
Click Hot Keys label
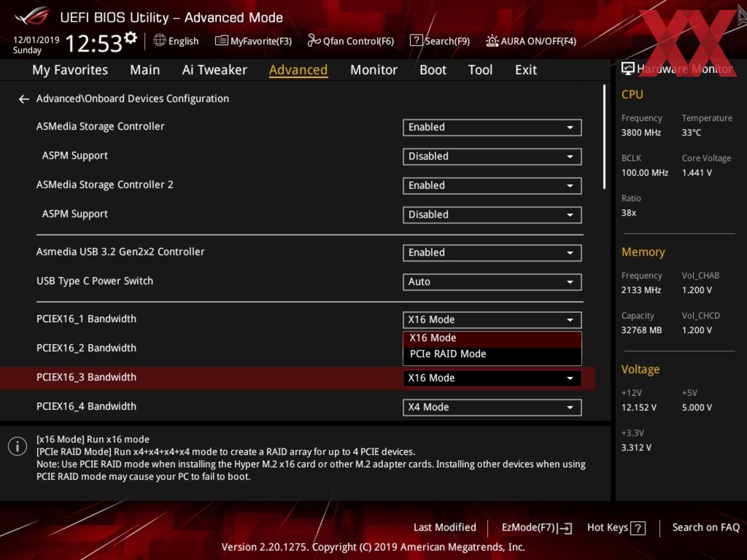coord(607,528)
